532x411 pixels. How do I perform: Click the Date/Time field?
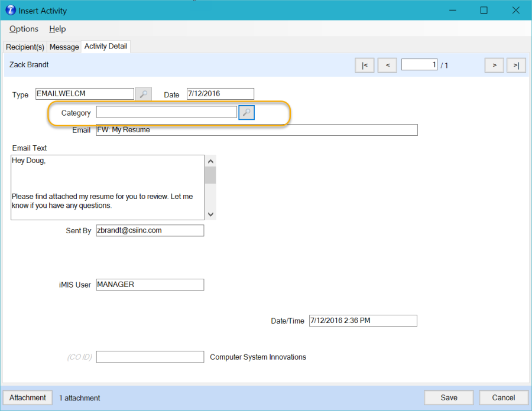click(362, 321)
